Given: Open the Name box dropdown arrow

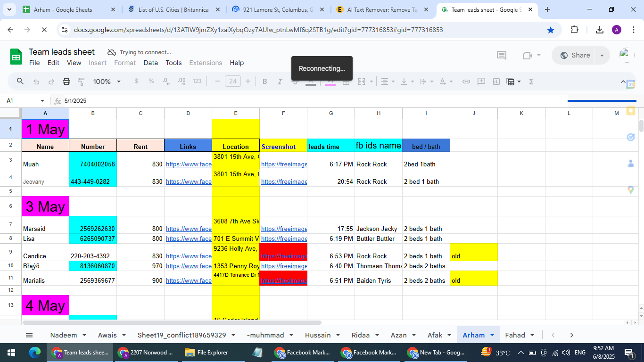Looking at the screenshot, I should pos(42,101).
